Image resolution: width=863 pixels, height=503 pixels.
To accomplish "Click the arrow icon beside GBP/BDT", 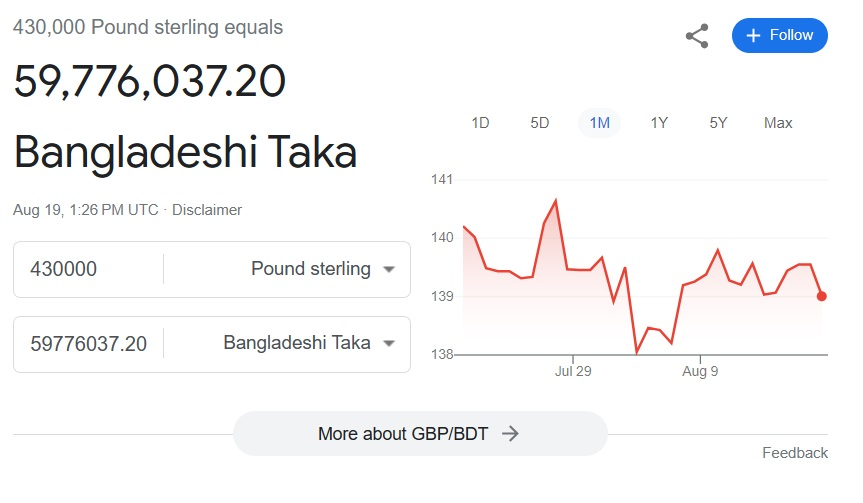I will coord(510,434).
